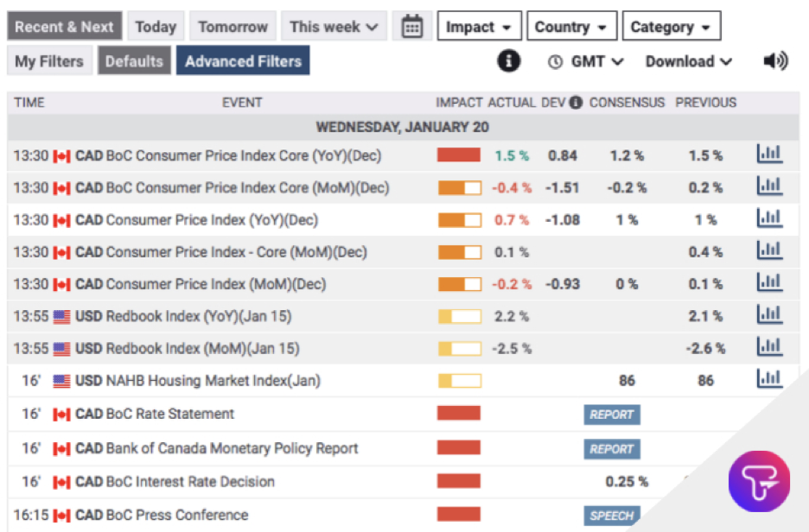Open the BoC Press Conference SPEECH badge
This screenshot has height=532, width=809.
coord(612,516)
